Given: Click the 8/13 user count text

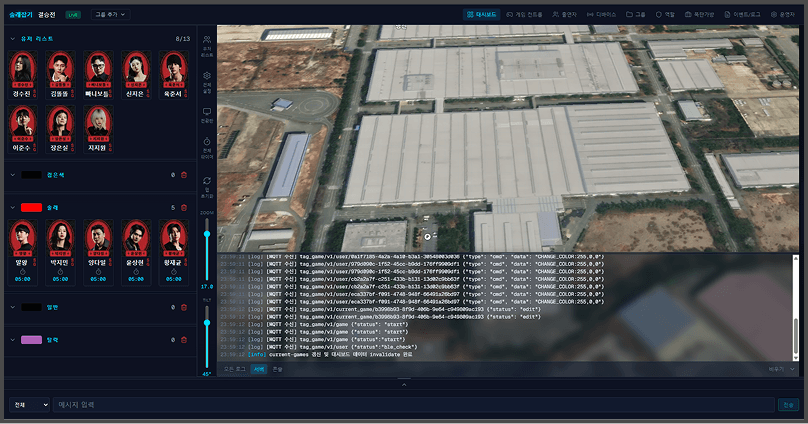Looking at the screenshot, I should (x=182, y=39).
